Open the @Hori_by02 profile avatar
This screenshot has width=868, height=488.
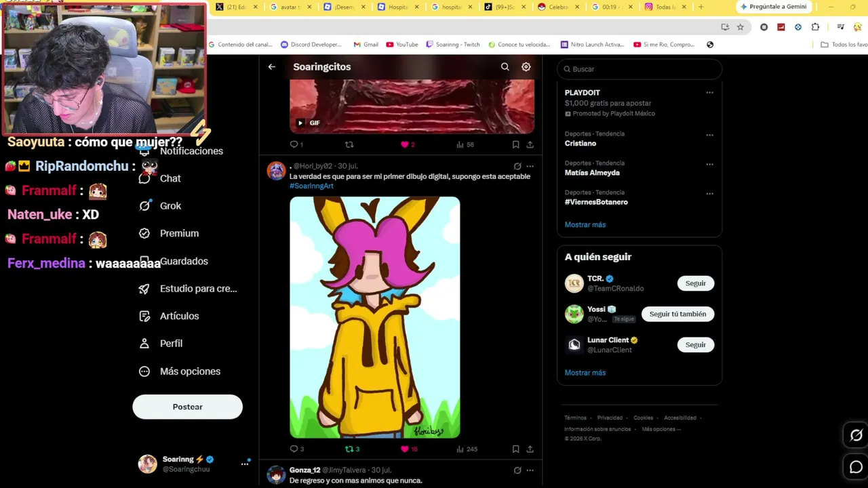tap(276, 171)
